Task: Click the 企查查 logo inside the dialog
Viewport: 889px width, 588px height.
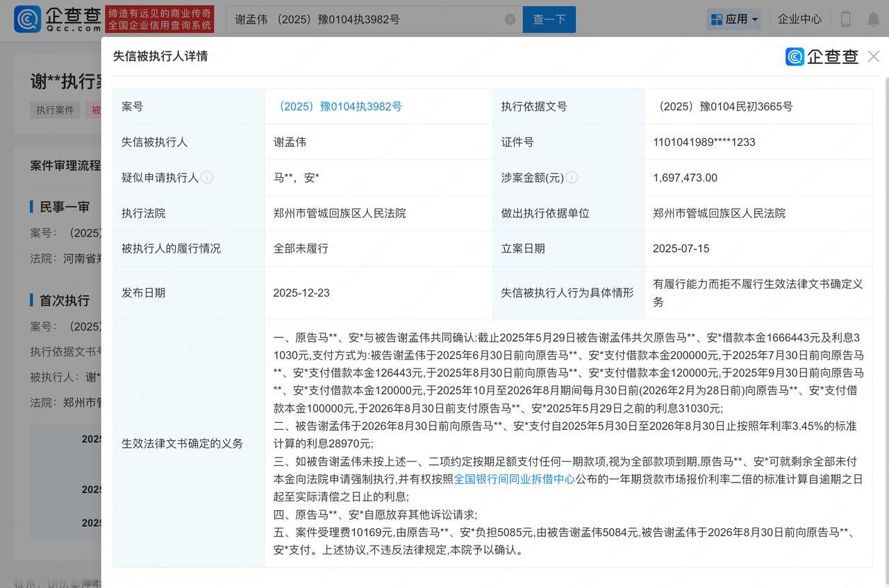Action: tap(822, 56)
